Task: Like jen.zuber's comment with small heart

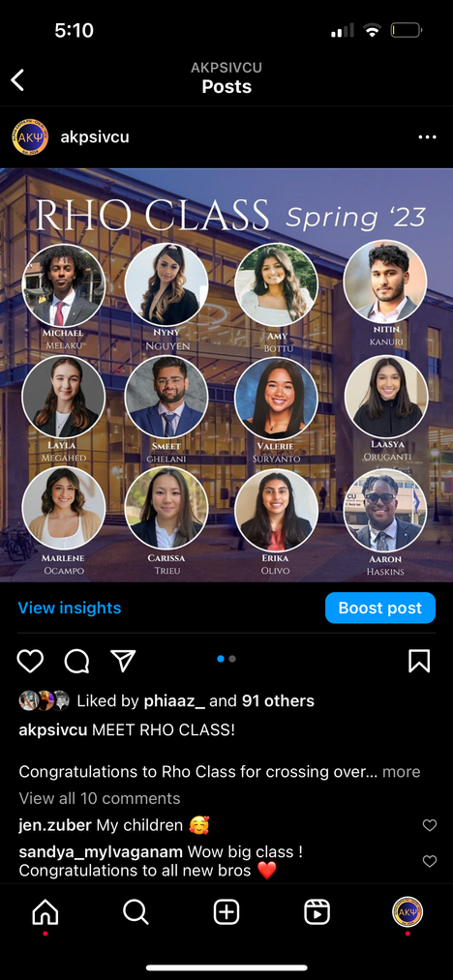Action: point(429,825)
